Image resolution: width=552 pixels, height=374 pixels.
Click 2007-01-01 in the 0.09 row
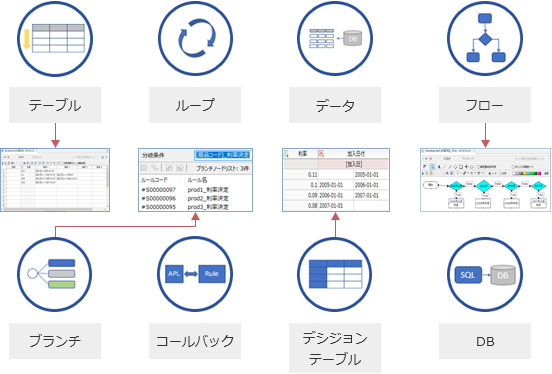click(x=366, y=195)
